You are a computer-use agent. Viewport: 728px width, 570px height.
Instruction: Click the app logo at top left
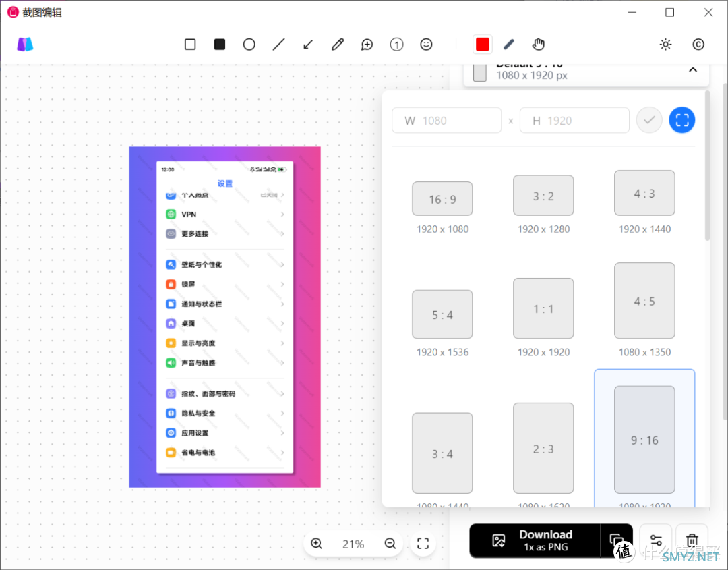(x=25, y=45)
